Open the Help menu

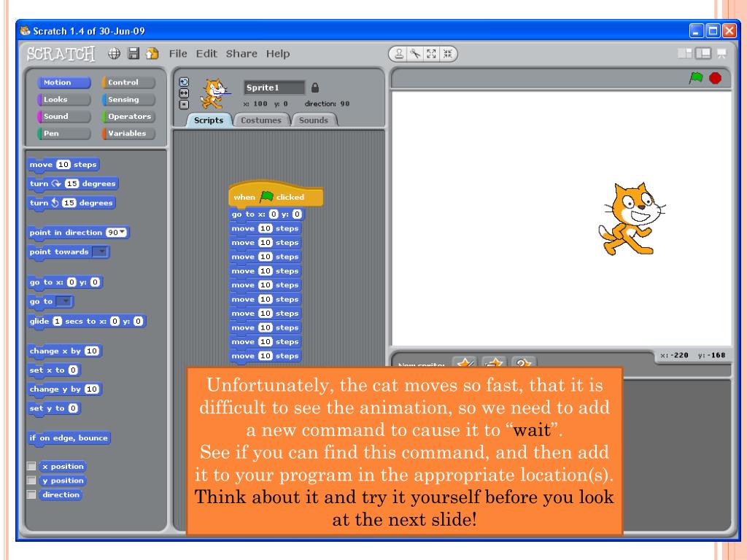click(x=278, y=54)
